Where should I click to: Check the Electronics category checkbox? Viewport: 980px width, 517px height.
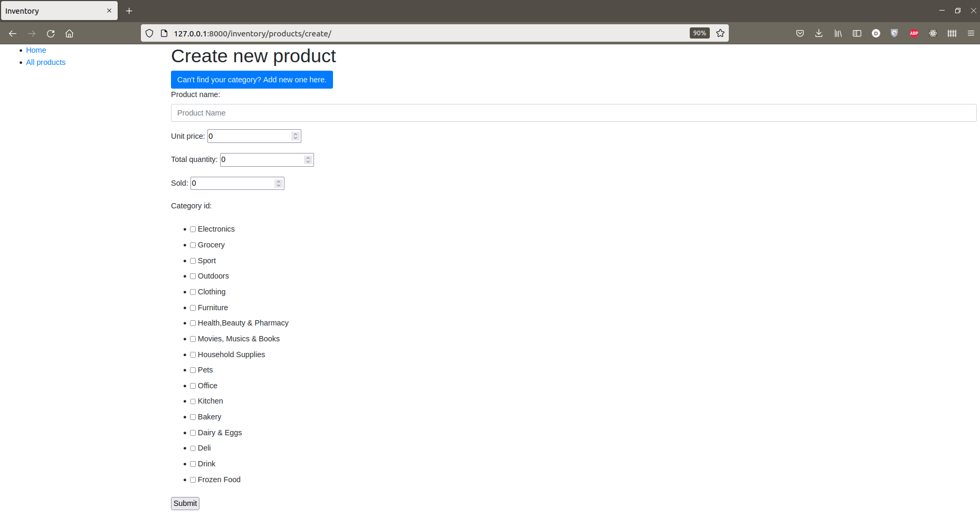point(193,229)
